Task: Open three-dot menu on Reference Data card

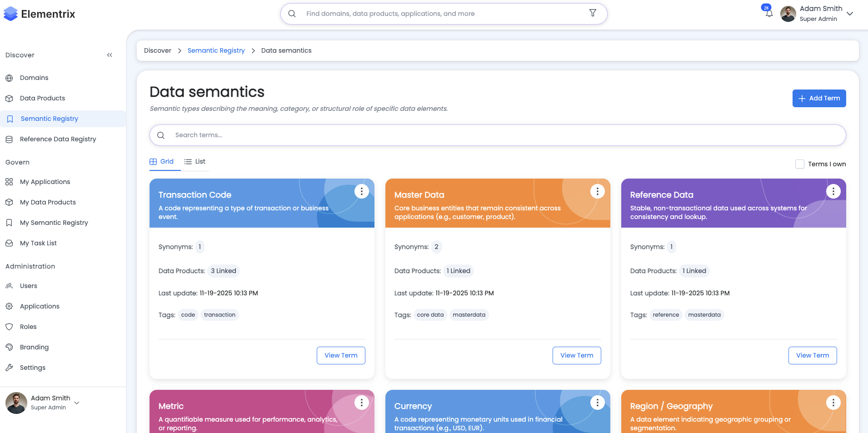Action: click(x=833, y=191)
